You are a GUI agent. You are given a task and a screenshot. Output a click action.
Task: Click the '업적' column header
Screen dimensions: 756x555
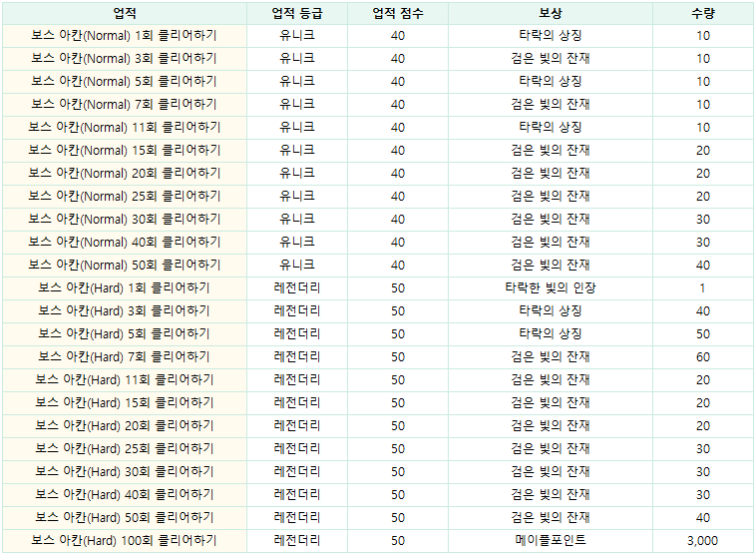coord(125,13)
